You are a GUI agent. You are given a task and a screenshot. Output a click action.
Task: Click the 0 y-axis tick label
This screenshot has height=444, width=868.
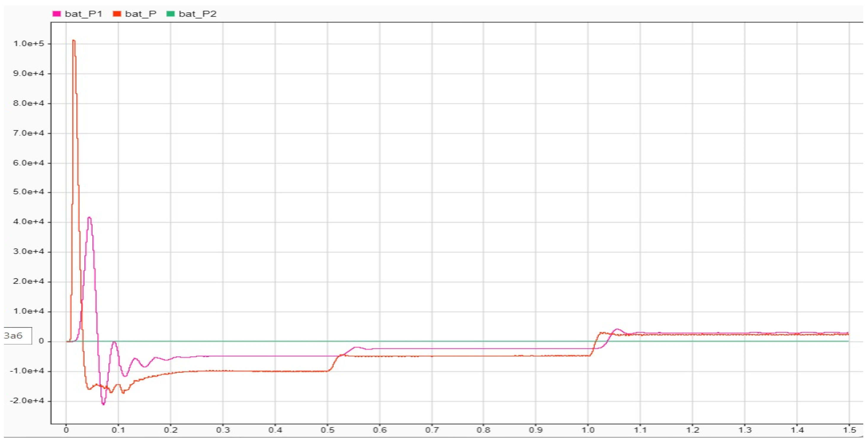tap(41, 341)
